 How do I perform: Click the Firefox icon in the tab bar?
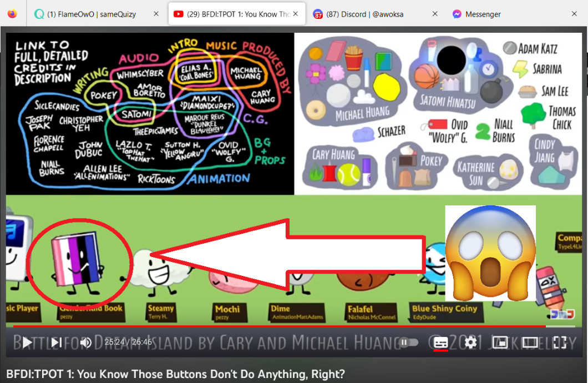point(12,14)
